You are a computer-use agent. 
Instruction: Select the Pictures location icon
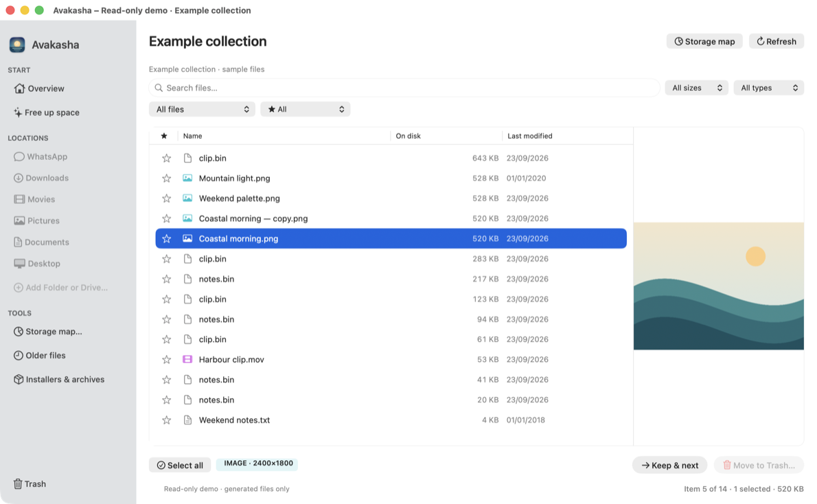point(19,220)
